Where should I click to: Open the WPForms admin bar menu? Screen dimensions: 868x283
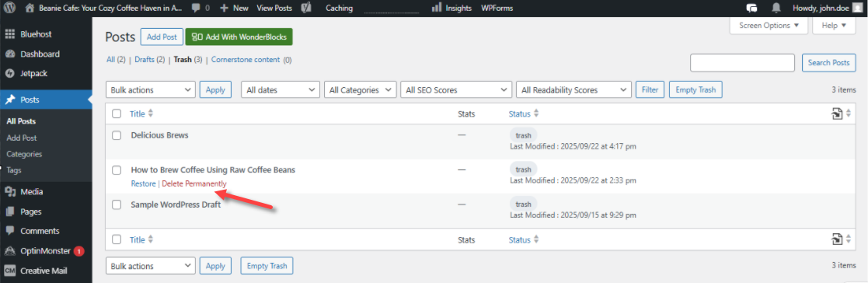click(497, 9)
